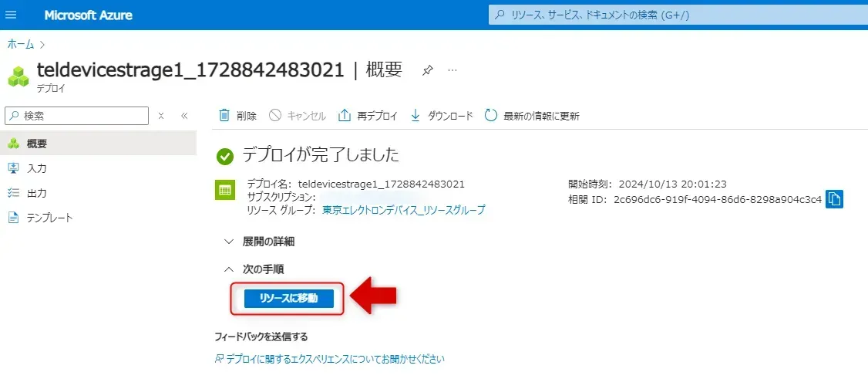This screenshot has width=868, height=389.
Task: Expand the 展開の詳細 section
Action: (258, 242)
